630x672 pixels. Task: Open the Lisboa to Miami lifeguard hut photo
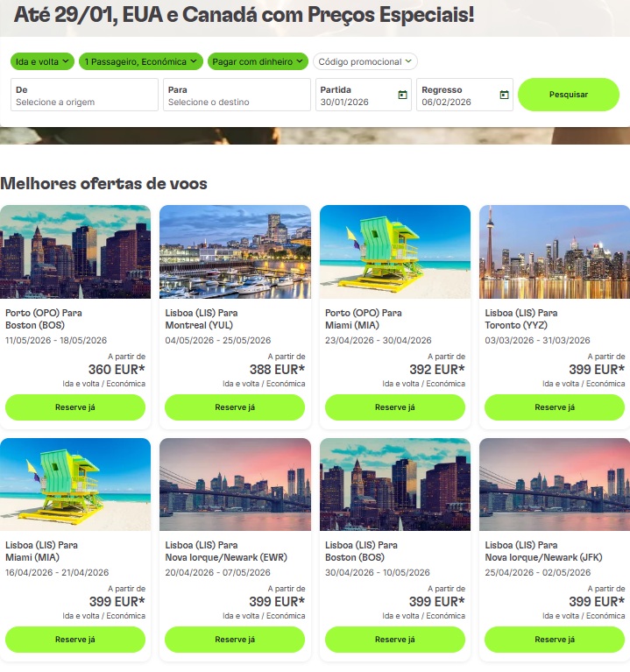(x=75, y=485)
